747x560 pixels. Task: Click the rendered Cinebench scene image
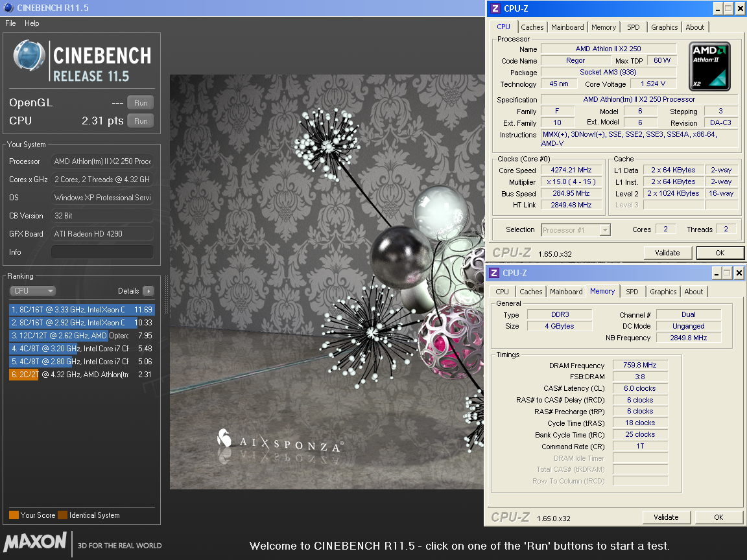[327, 282]
